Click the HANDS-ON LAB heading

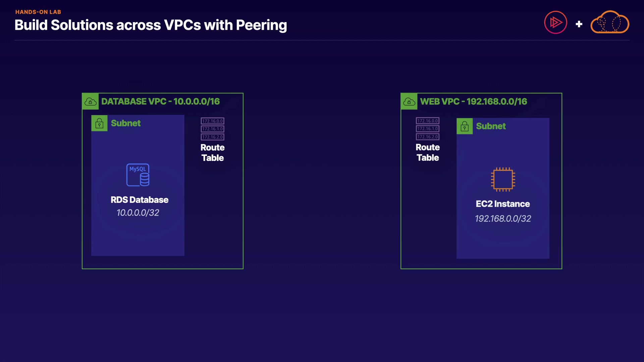[38, 12]
